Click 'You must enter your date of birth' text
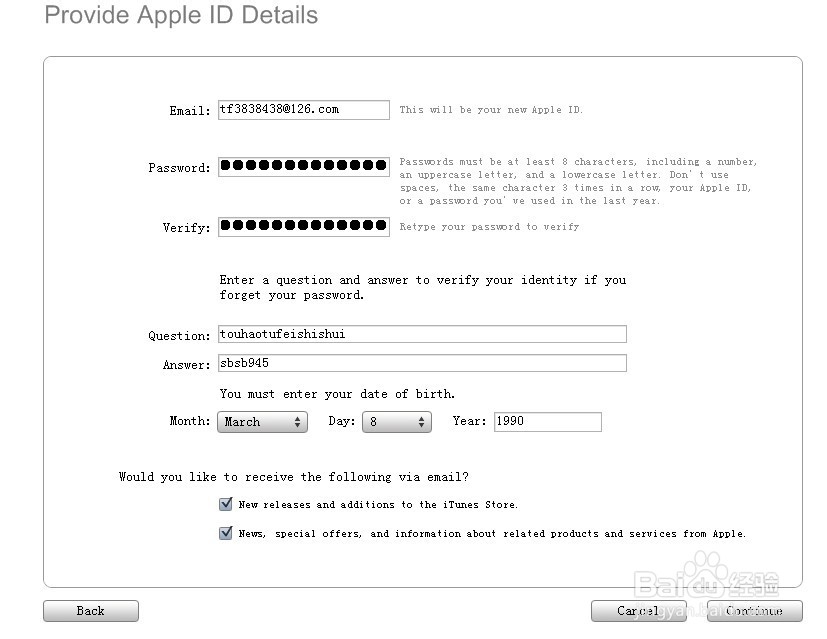The height and width of the screenshot is (639, 827). (x=338, y=394)
